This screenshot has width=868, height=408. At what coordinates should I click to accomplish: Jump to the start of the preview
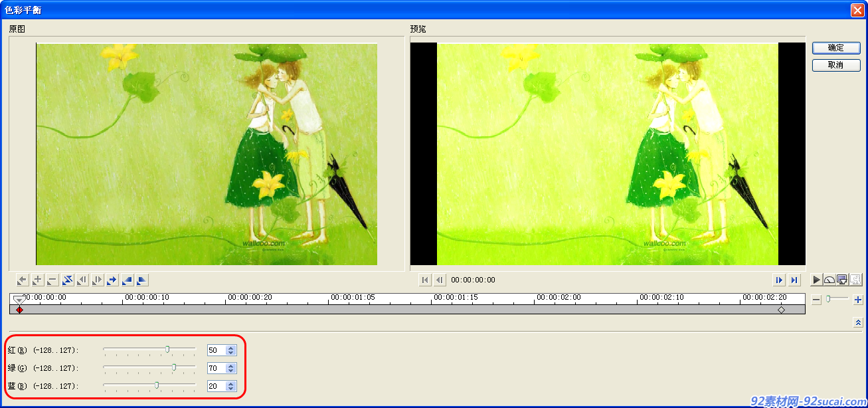click(x=425, y=280)
